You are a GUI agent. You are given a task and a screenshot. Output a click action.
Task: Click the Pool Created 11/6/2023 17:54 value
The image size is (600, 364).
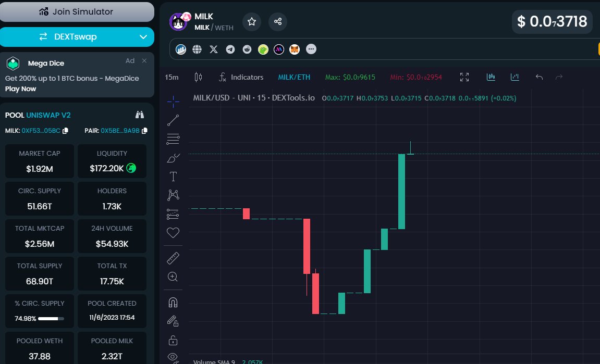[x=112, y=317]
